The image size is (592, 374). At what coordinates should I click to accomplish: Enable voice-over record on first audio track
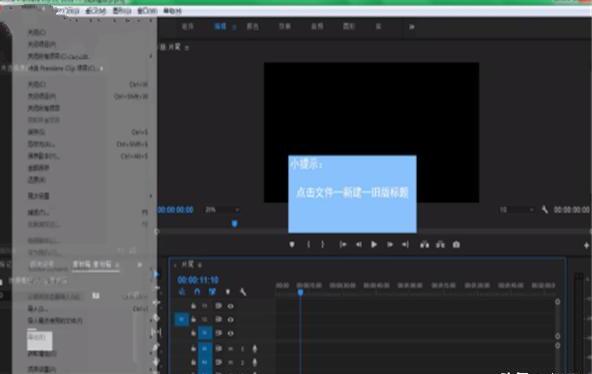point(255,349)
